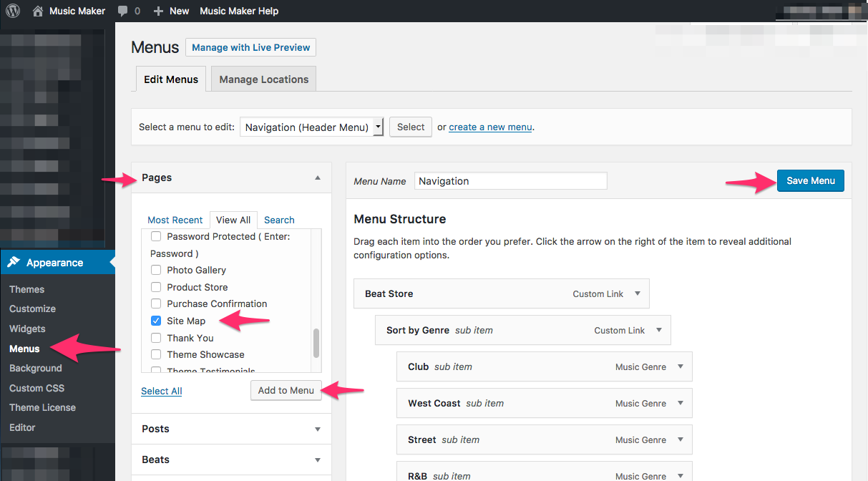Open Menus in Appearance submenu
This screenshot has width=868, height=481.
point(24,349)
